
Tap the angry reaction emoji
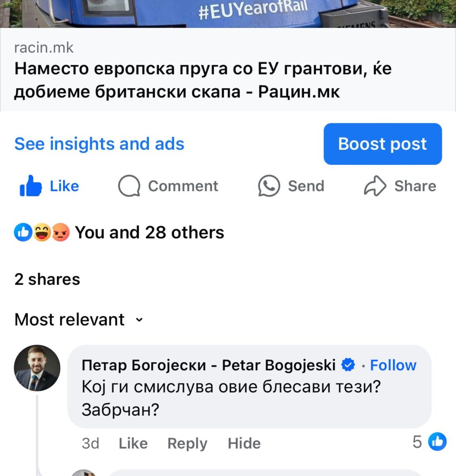pyautogui.click(x=61, y=232)
